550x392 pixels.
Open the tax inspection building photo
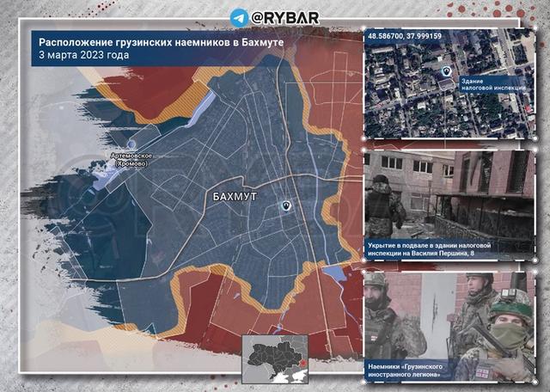click(x=449, y=205)
